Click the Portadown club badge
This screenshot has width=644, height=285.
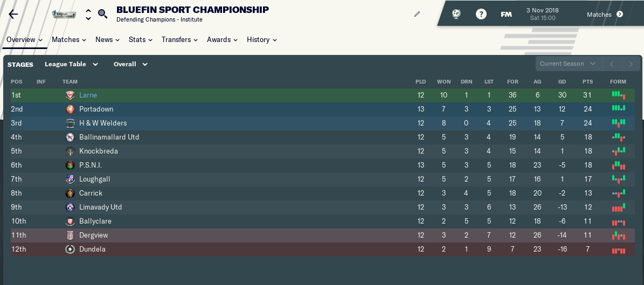coord(70,109)
